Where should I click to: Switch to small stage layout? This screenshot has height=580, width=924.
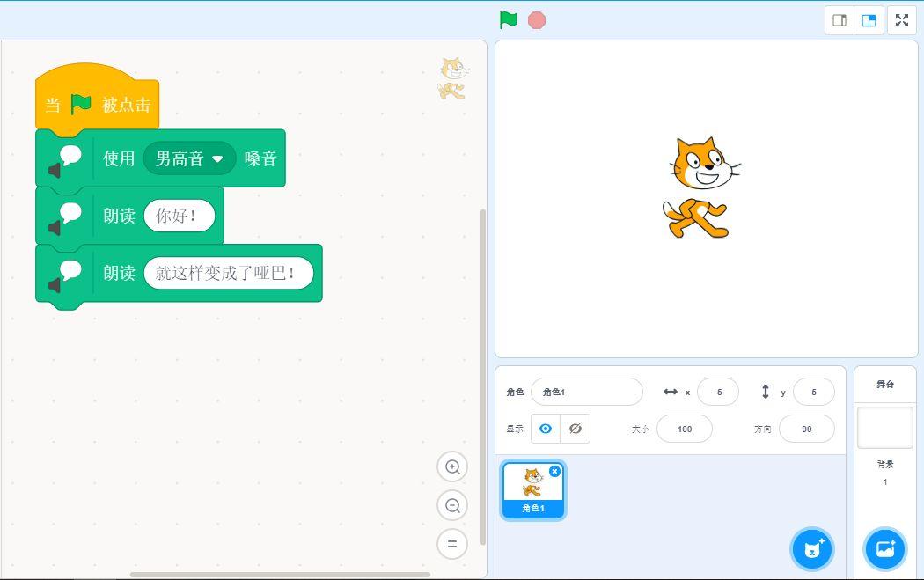[x=840, y=20]
